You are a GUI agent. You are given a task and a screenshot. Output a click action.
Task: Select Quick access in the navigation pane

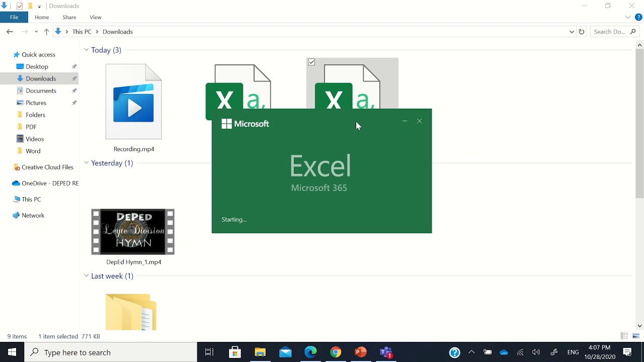[39, 54]
